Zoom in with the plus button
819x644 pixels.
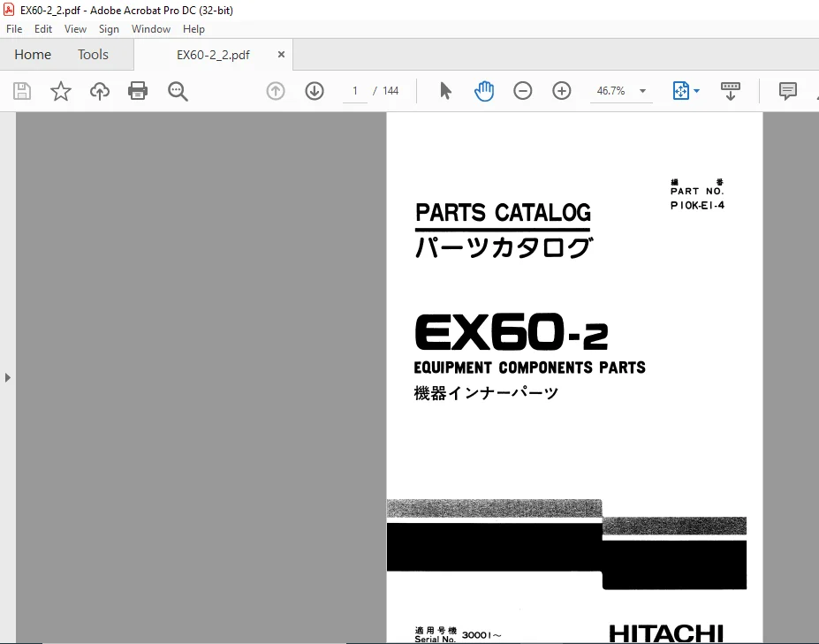562,91
